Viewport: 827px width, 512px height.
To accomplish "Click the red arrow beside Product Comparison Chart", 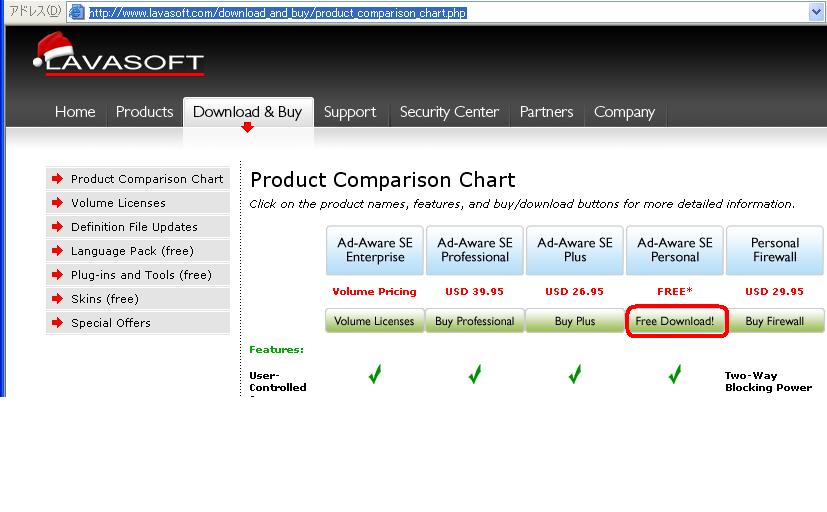I will point(57,179).
